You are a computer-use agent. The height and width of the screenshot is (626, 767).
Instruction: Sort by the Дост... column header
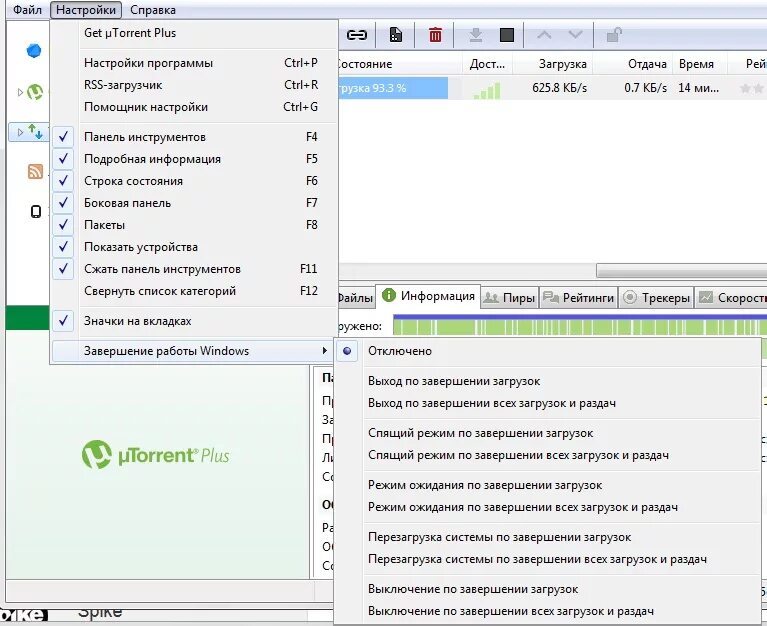[x=488, y=64]
